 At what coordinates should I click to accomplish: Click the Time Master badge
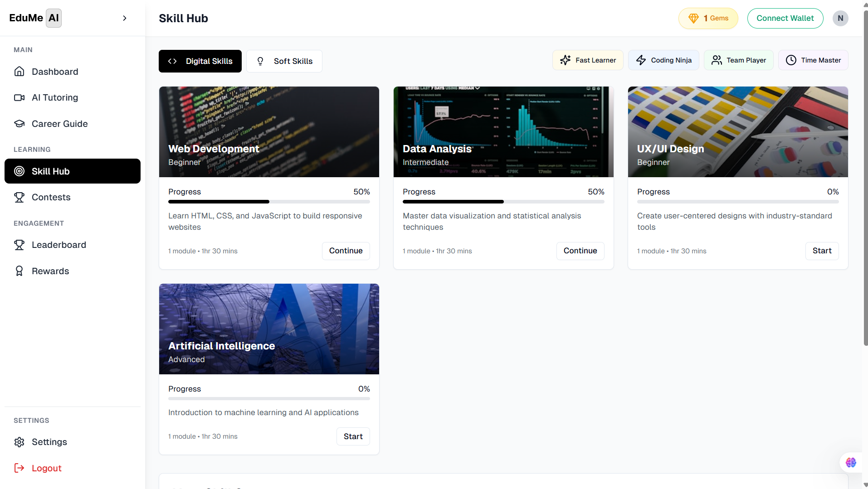813,60
